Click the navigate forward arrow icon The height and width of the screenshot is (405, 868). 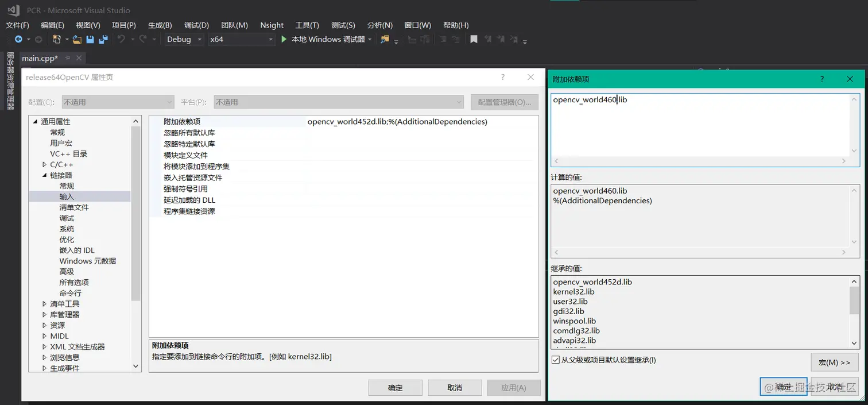pos(38,39)
